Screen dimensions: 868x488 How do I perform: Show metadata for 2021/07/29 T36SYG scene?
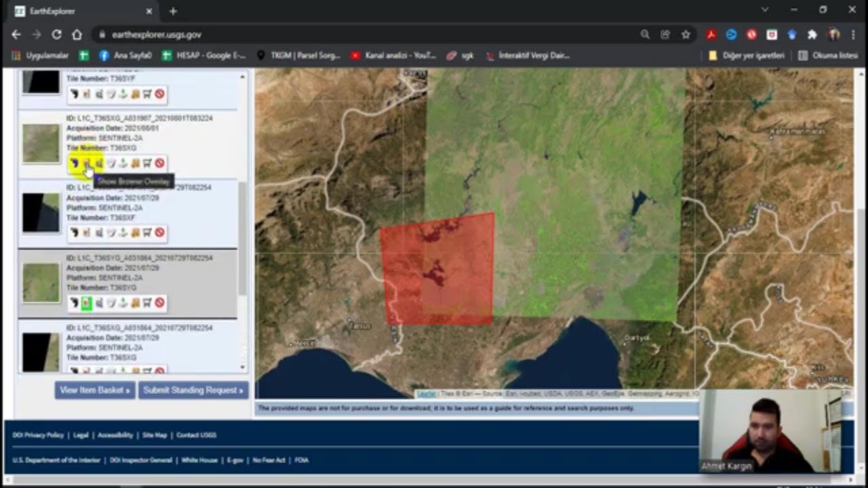pos(111,303)
